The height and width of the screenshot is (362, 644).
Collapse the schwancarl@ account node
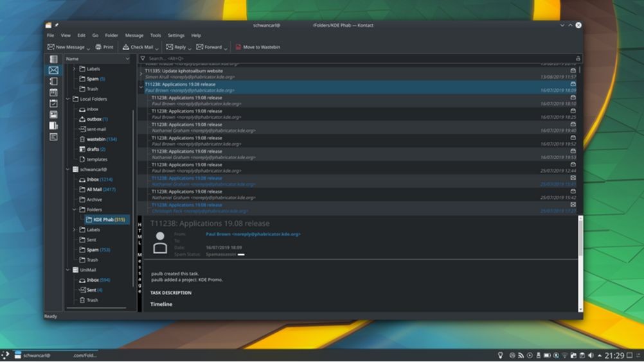[68, 169]
